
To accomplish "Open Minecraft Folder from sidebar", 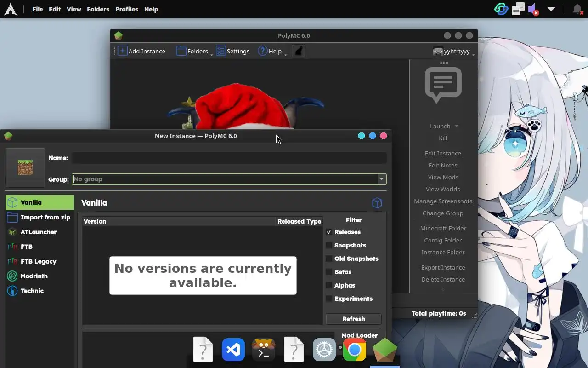I will 443,228.
